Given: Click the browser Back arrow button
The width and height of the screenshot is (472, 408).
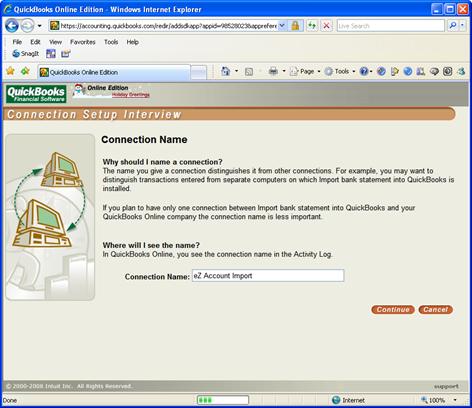Looking at the screenshot, I should [12, 26].
